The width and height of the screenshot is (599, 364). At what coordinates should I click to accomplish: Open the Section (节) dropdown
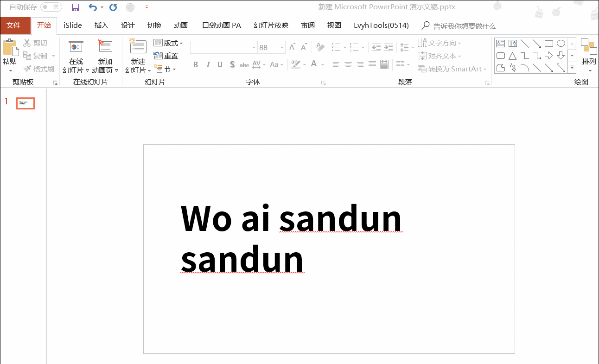pos(165,69)
